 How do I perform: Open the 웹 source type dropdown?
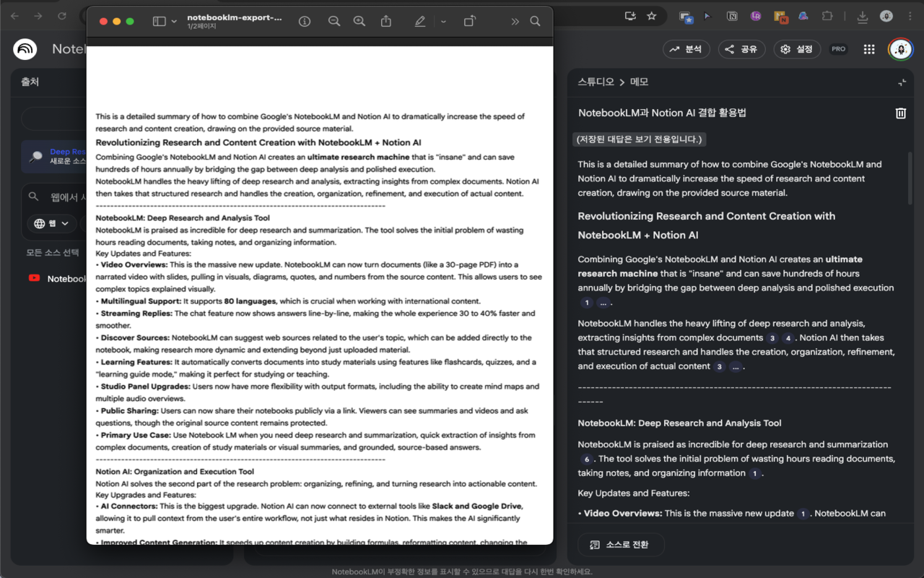51,224
